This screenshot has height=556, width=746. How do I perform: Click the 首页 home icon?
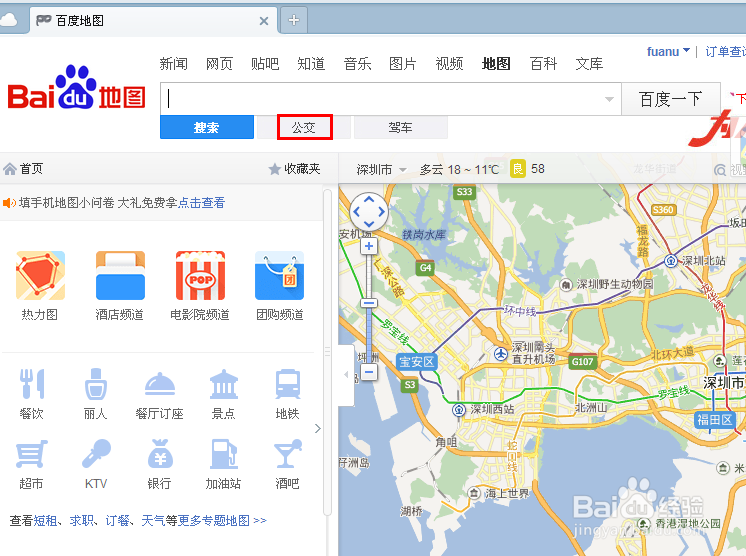10,169
